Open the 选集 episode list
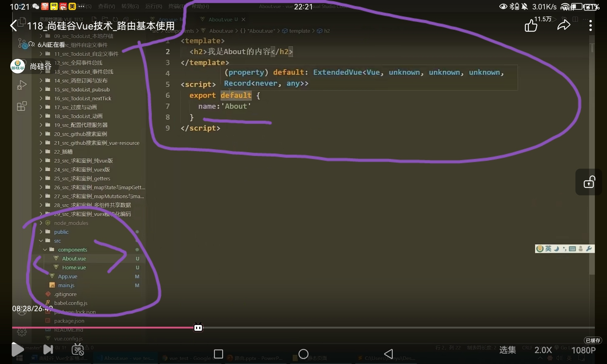607x364 pixels. pos(507,350)
